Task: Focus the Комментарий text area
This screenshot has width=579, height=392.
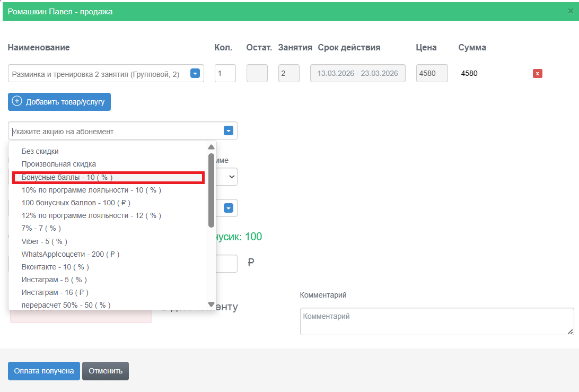Action: click(437, 321)
